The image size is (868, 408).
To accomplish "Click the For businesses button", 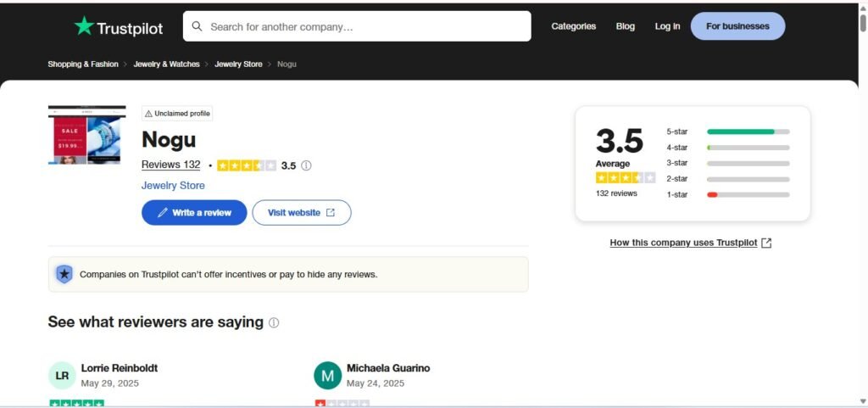I will coord(737,26).
